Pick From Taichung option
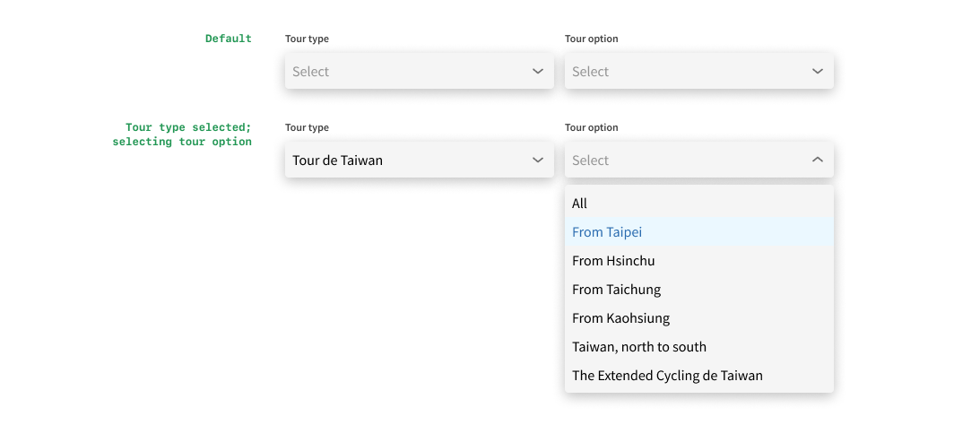The height and width of the screenshot is (425, 980). (x=698, y=290)
